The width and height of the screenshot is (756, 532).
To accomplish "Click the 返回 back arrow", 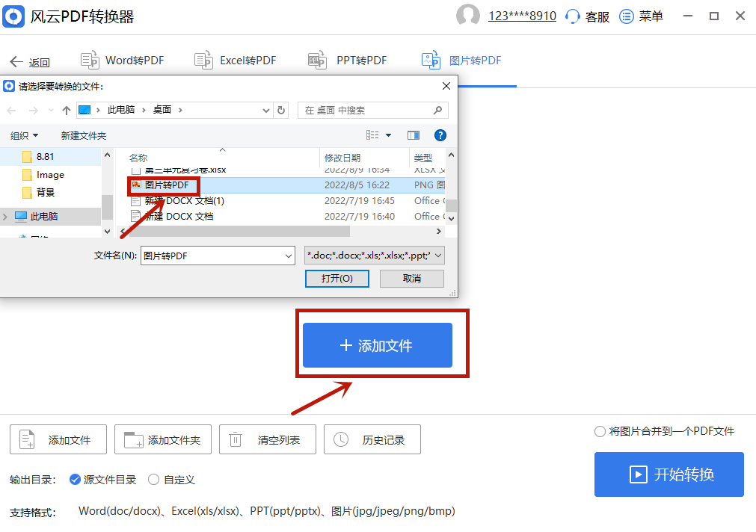I will (16, 60).
